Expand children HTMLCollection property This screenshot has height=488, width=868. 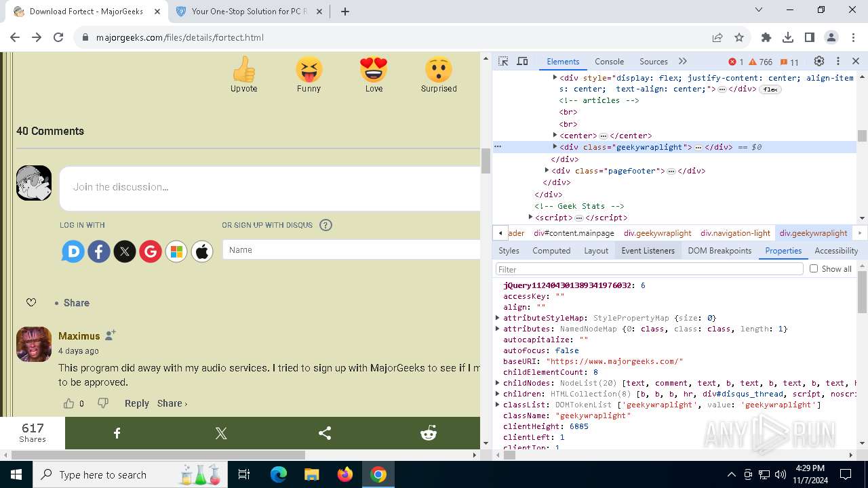pyautogui.click(x=498, y=394)
